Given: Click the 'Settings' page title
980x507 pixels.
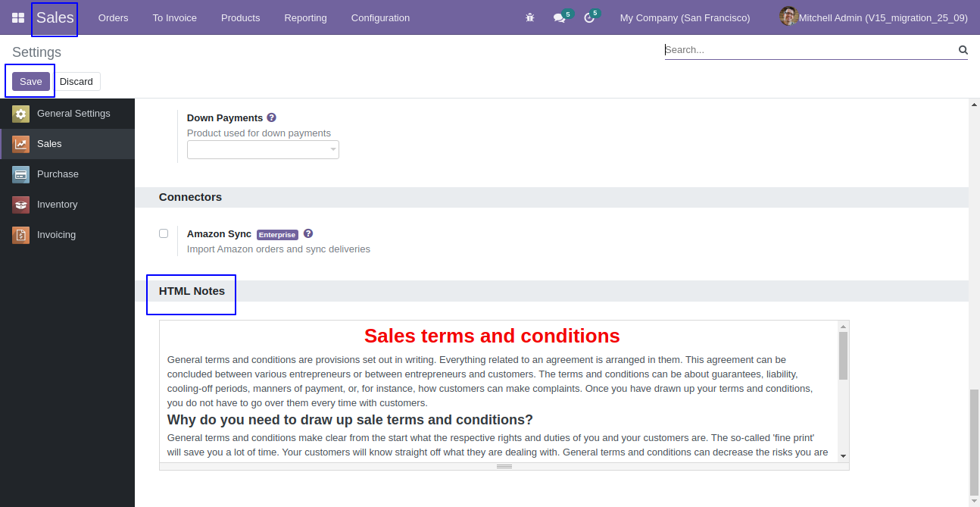Looking at the screenshot, I should (36, 52).
